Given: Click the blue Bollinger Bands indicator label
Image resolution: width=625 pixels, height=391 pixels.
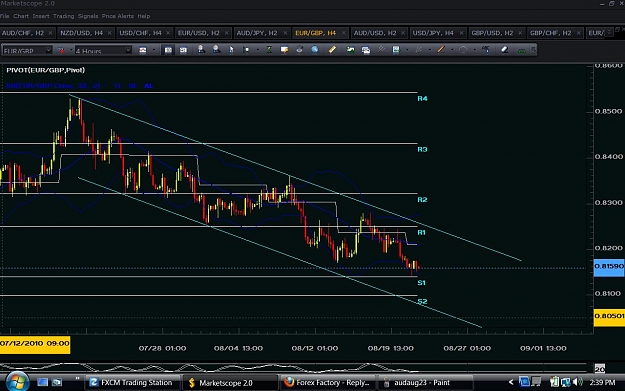Looking at the screenshot, I should [79, 86].
